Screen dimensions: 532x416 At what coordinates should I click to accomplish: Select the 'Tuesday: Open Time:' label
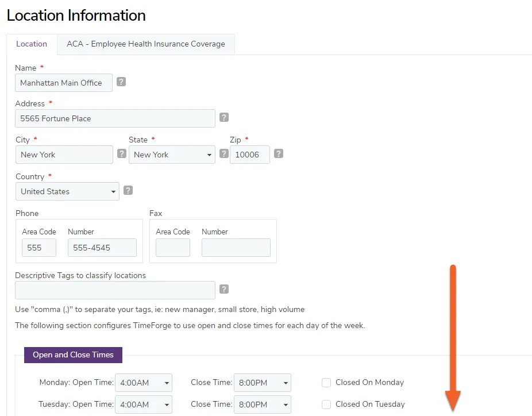[76, 404]
